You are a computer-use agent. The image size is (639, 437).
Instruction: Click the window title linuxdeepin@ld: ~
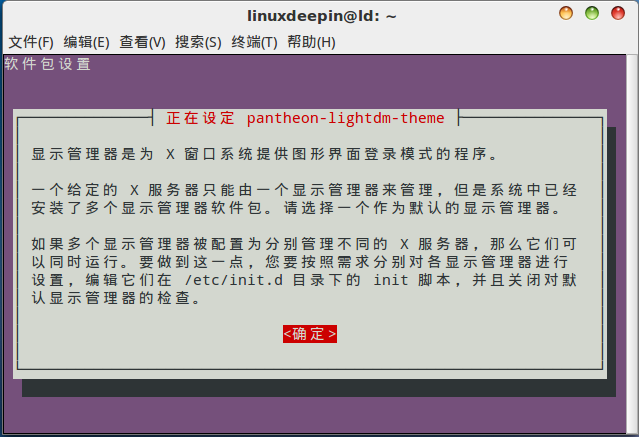coord(322,16)
